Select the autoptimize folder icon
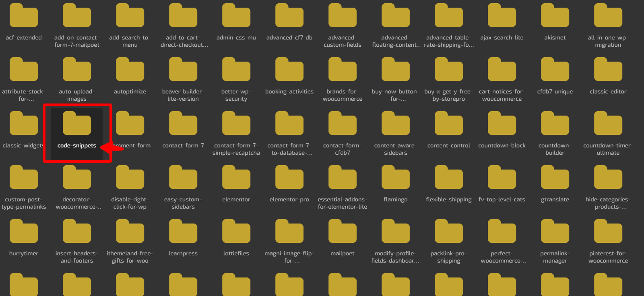The image size is (644, 296). pyautogui.click(x=130, y=69)
